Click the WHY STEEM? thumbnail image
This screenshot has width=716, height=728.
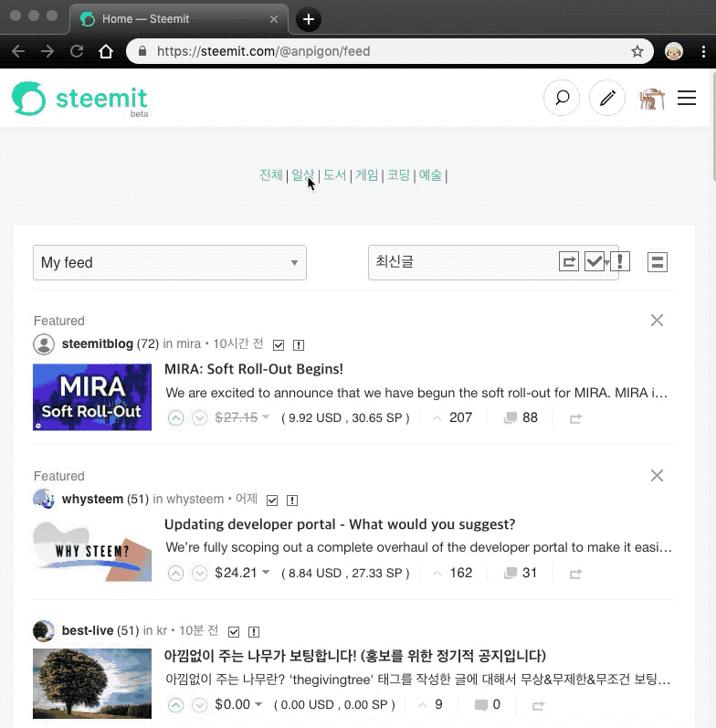92,551
